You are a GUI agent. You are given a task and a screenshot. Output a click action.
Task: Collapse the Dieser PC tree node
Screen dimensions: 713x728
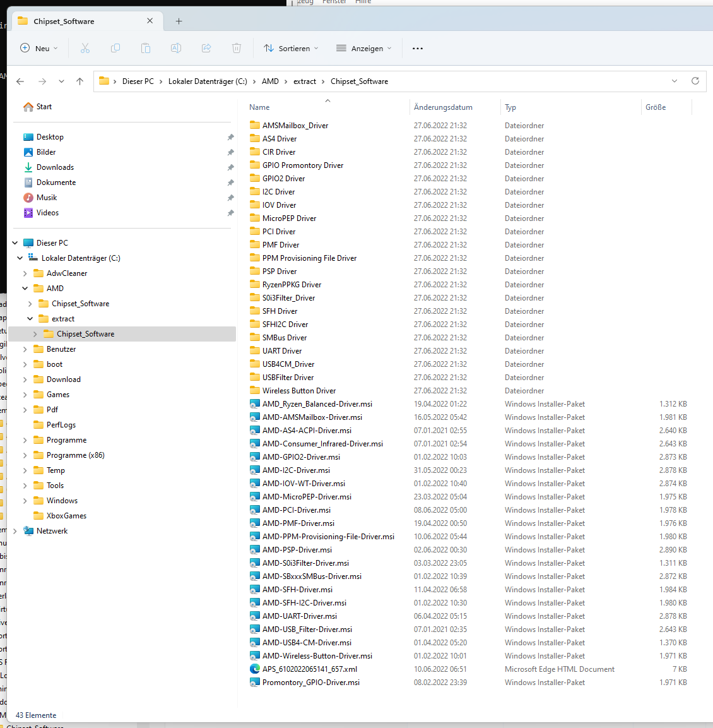[x=15, y=243]
